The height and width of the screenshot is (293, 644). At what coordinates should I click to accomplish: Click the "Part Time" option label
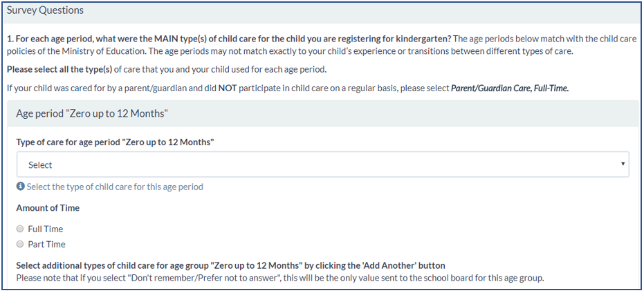point(46,244)
